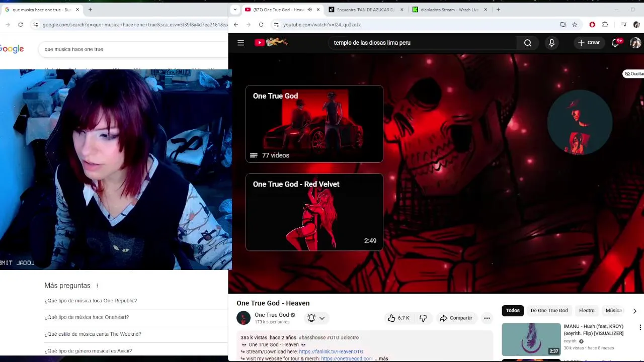
Task: Open the IMANU - Hush video thumbnail
Action: coord(531,339)
